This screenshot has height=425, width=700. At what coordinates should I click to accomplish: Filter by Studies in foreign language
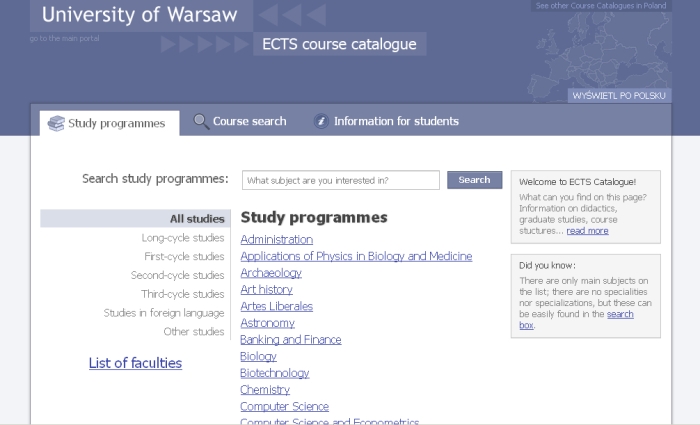[163, 313]
